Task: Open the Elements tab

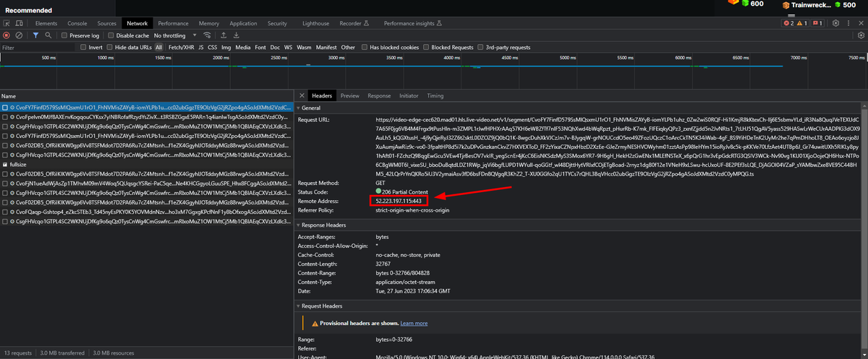Action: [x=46, y=23]
